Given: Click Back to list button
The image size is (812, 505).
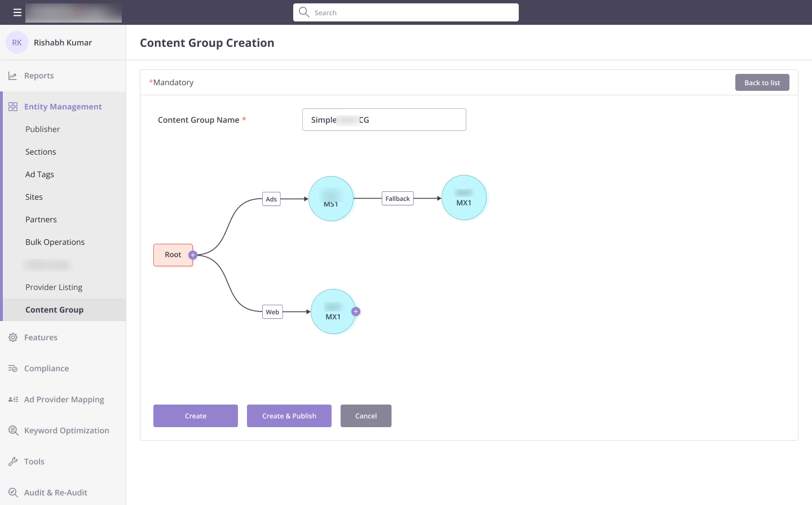Looking at the screenshot, I should point(762,82).
